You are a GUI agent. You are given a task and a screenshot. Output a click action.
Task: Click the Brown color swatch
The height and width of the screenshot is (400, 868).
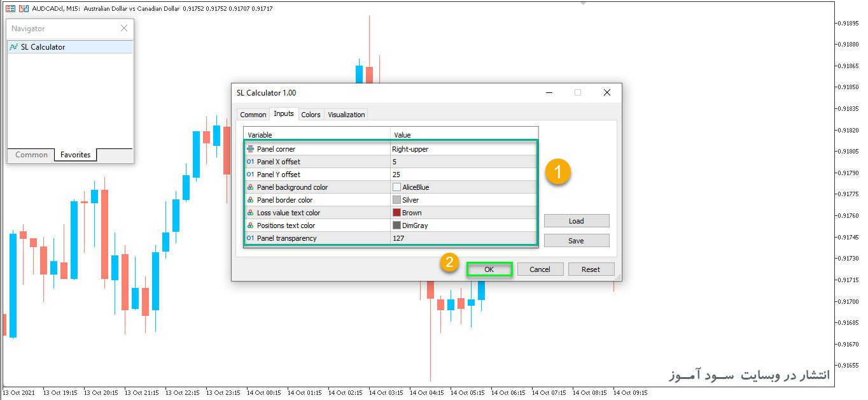(x=396, y=213)
